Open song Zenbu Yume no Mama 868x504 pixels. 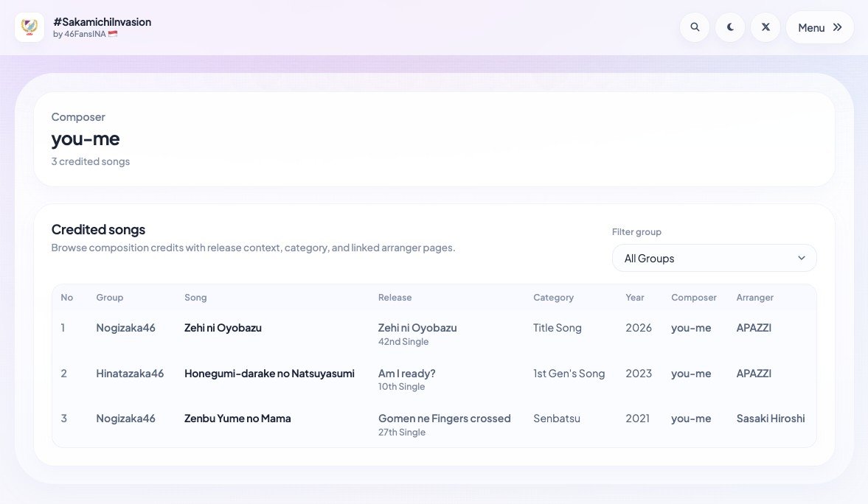pyautogui.click(x=237, y=419)
